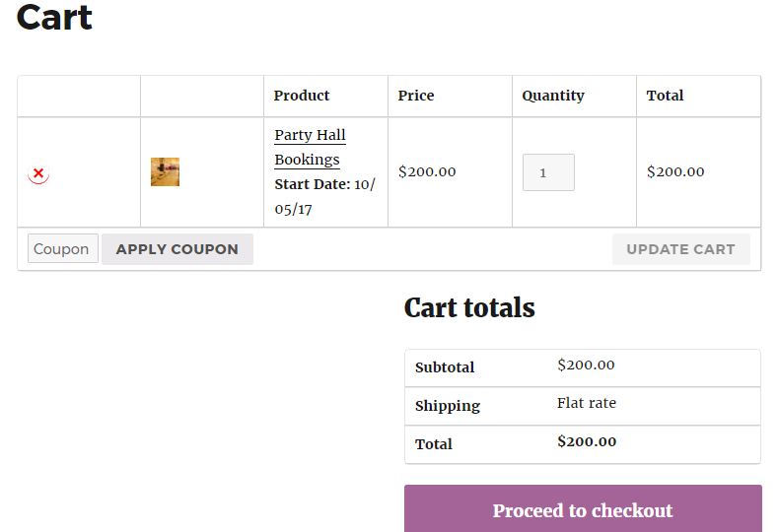Viewport: 778px width, 532px height.
Task: Open the Party Hall Bookings product thumbnail
Action: point(165,172)
